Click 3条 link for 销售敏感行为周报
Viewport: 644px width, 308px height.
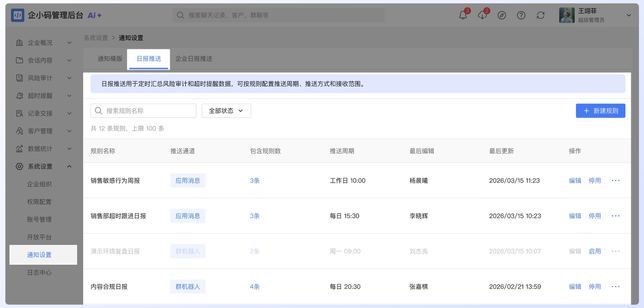point(255,181)
